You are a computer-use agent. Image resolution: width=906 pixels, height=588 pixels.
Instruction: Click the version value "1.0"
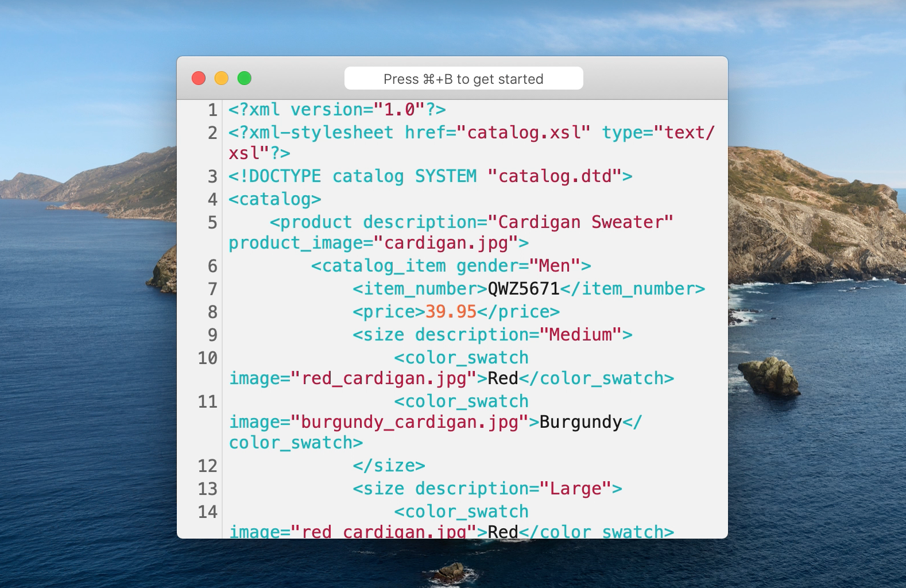tap(399, 109)
